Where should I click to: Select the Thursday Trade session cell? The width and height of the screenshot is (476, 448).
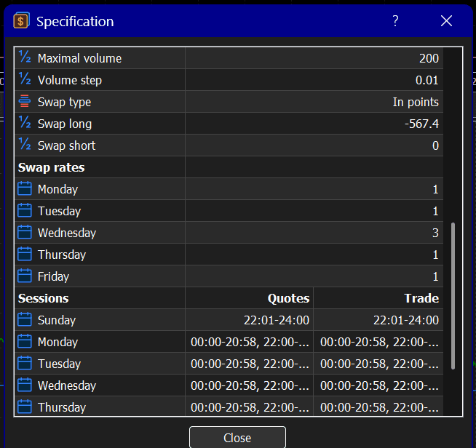tap(378, 407)
